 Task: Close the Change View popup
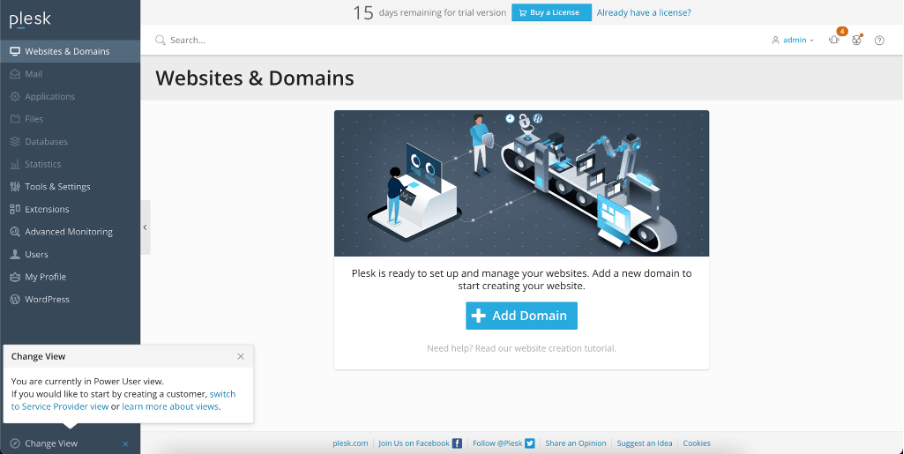(240, 357)
